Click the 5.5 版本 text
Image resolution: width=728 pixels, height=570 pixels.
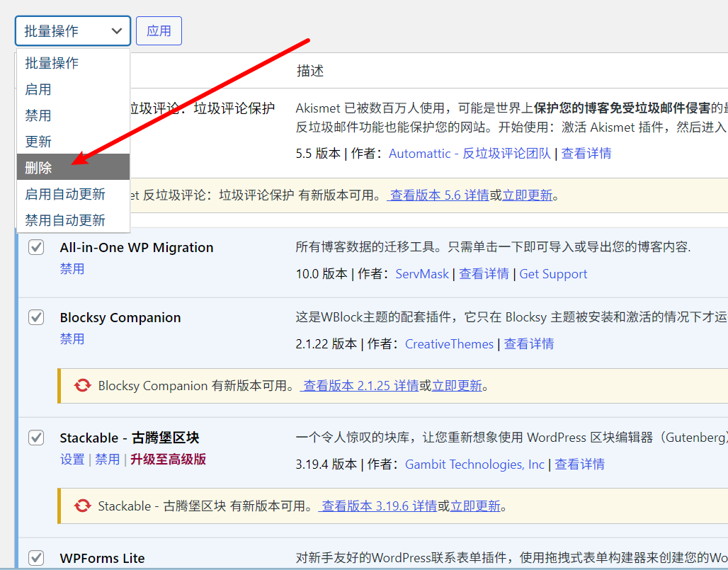tap(318, 154)
